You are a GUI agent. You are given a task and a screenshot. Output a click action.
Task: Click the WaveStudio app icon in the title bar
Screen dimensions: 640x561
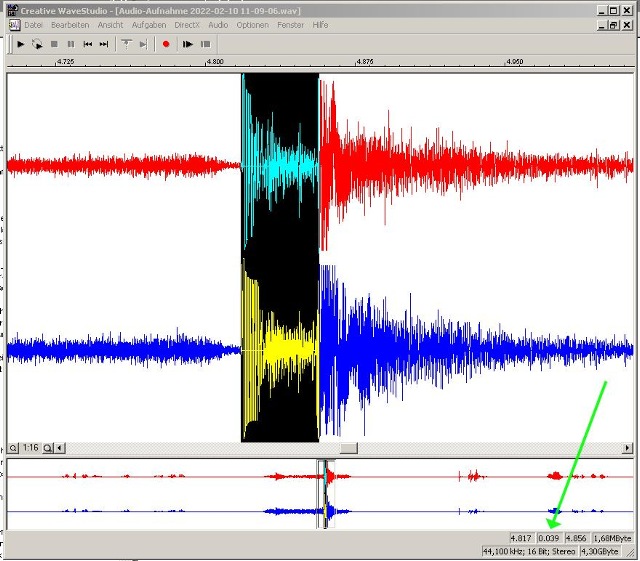[x=13, y=10]
